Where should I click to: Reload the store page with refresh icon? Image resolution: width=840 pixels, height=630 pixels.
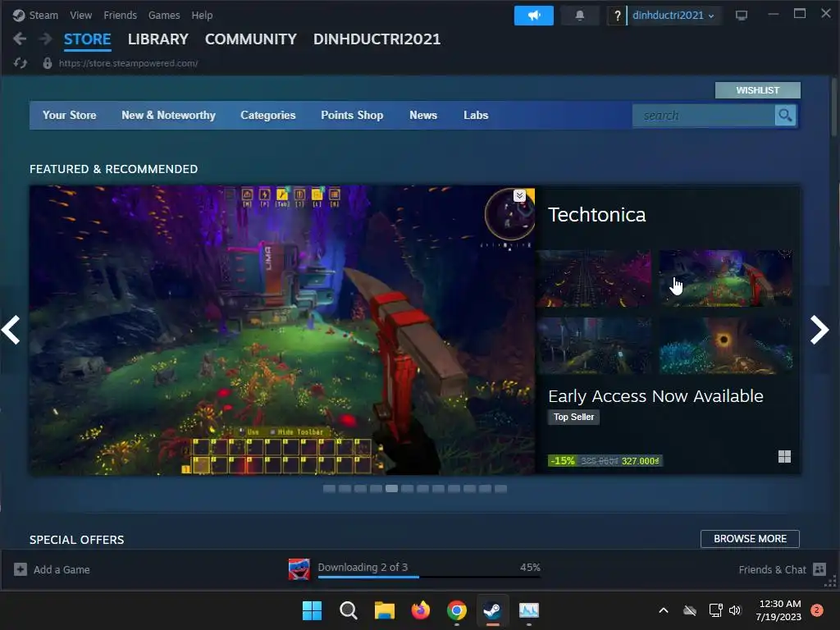[x=21, y=63]
